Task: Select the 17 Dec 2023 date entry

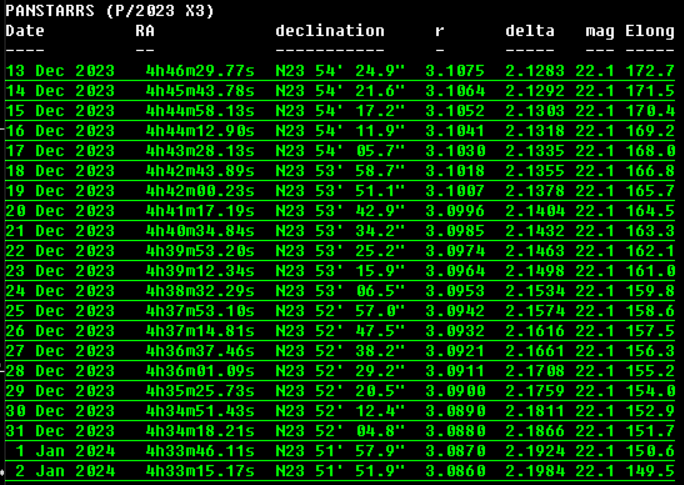Action: tap(60, 151)
